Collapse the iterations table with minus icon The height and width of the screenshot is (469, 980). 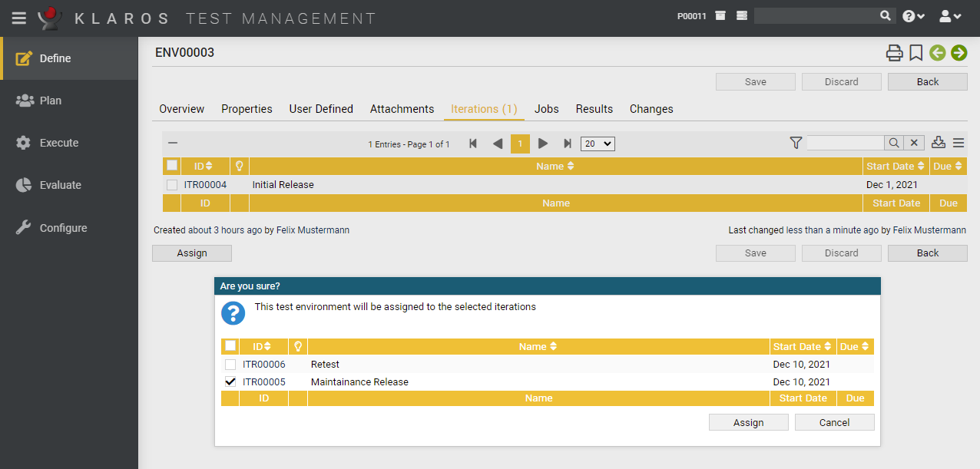tap(173, 143)
